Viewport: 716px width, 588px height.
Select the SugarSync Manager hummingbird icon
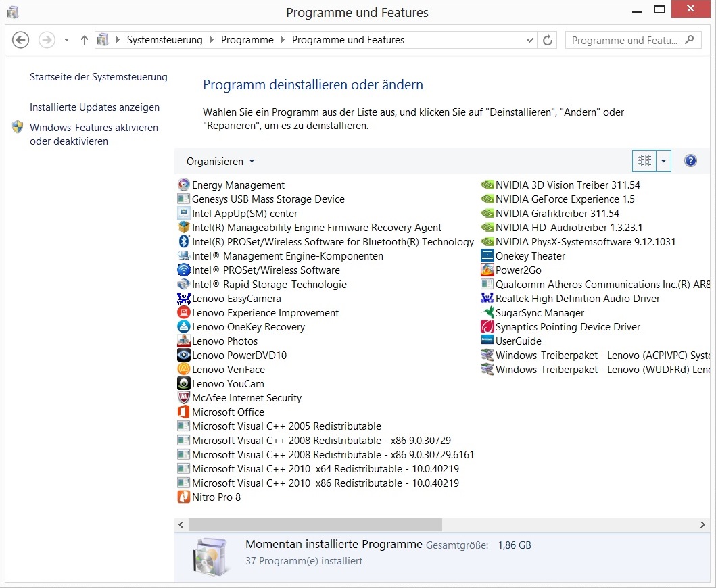tap(487, 312)
